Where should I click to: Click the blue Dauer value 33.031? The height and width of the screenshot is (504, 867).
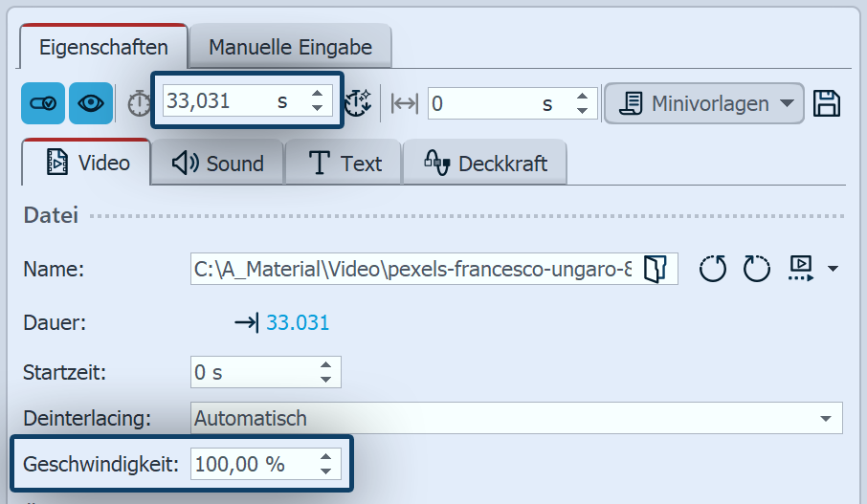click(297, 323)
